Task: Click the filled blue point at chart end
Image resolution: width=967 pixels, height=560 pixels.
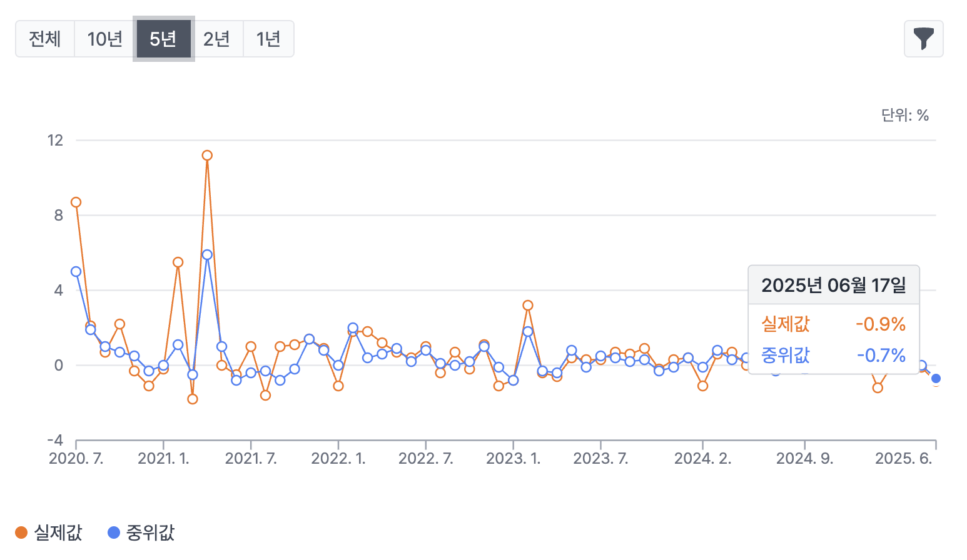Action: click(936, 378)
